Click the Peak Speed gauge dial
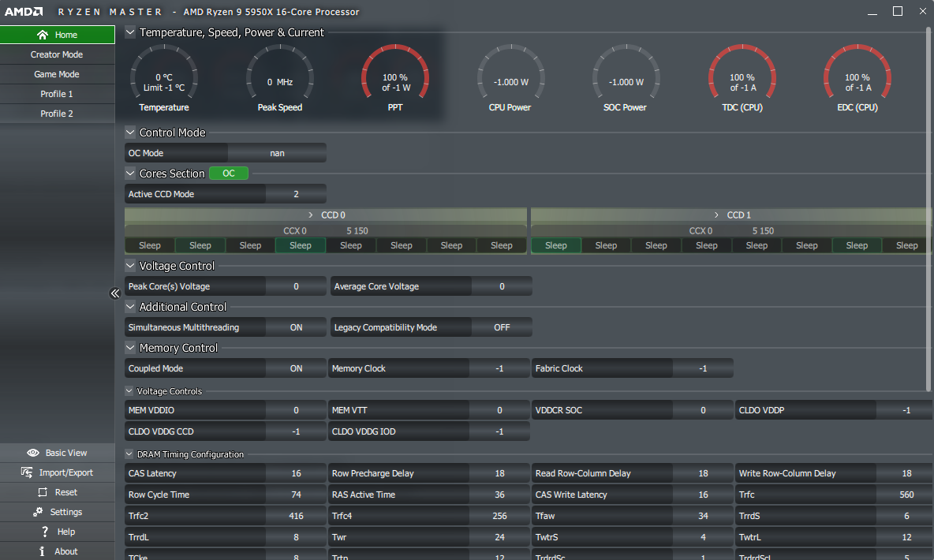The width and height of the screenshot is (934, 560). tap(279, 72)
